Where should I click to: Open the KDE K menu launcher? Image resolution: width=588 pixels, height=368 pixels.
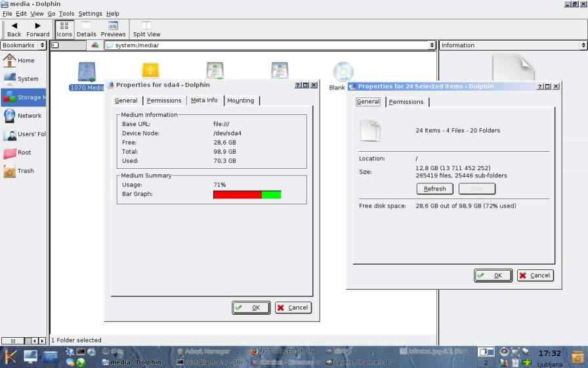pyautogui.click(x=11, y=357)
